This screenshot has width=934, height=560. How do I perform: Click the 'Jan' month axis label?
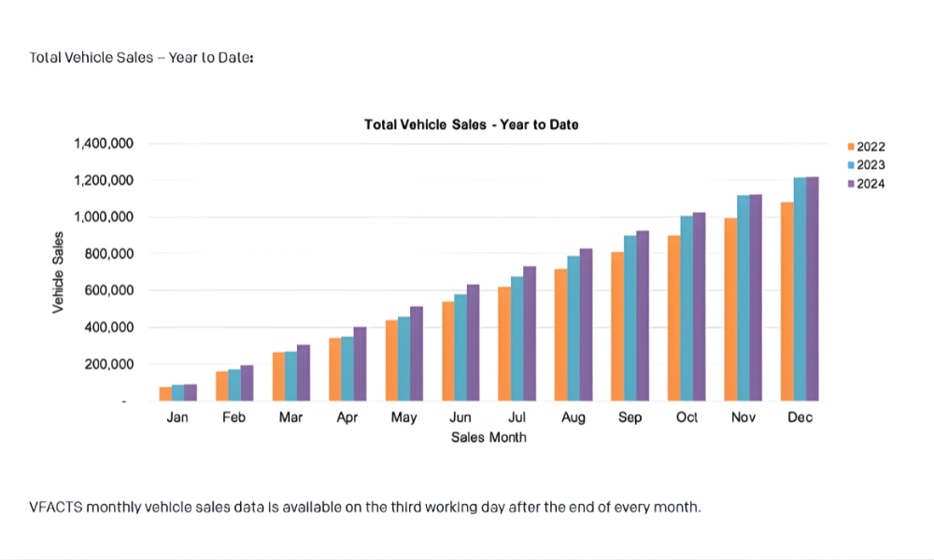tap(177, 418)
